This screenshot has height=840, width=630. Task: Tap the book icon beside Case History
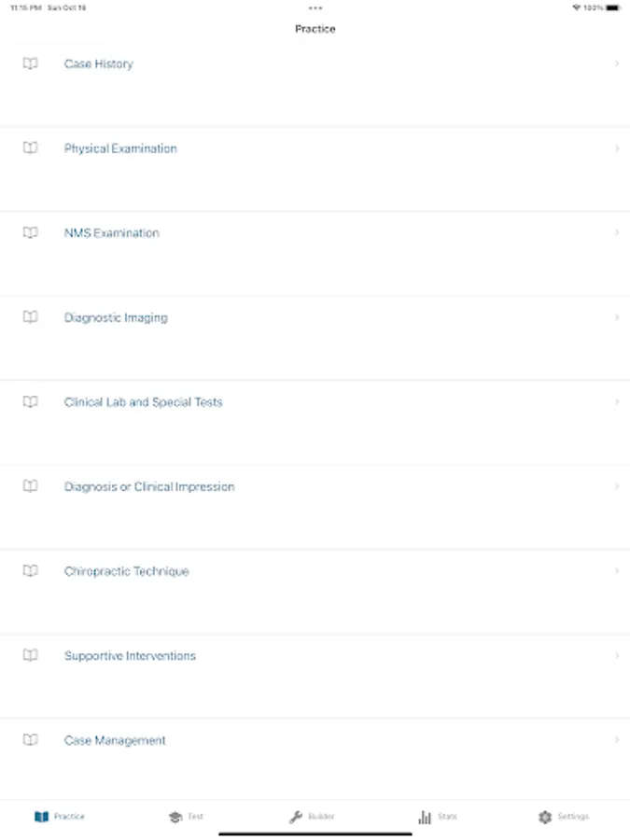[31, 64]
